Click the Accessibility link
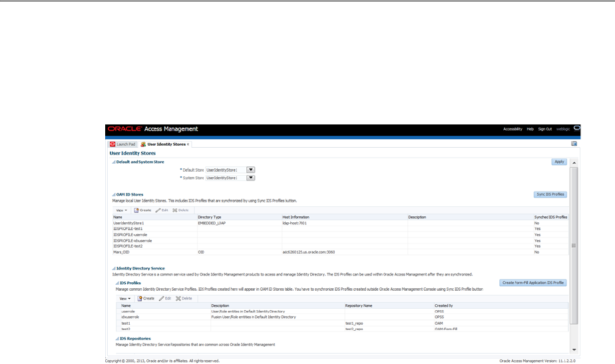This screenshot has height=364, width=615. (x=512, y=129)
